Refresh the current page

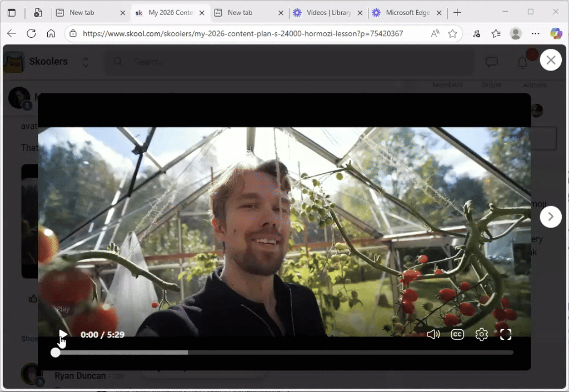[31, 33]
